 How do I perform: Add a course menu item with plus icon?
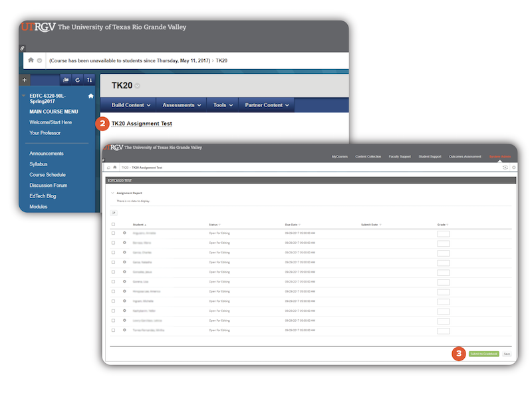[25, 80]
